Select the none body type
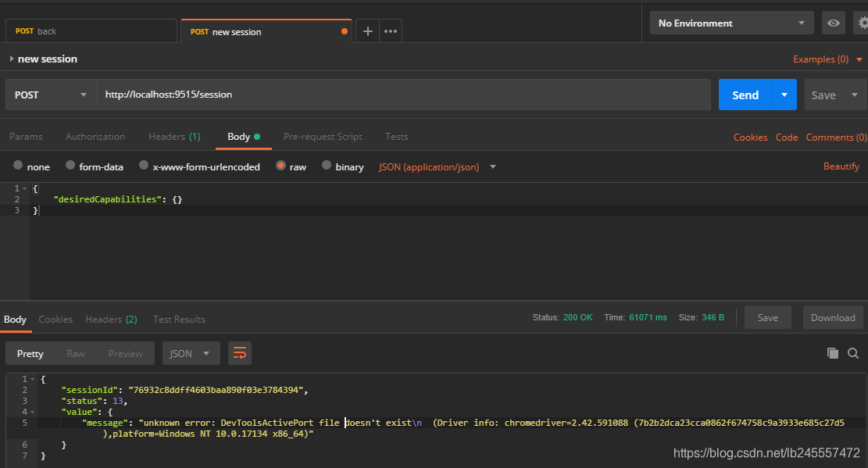The height and width of the screenshot is (468, 868). tap(18, 165)
